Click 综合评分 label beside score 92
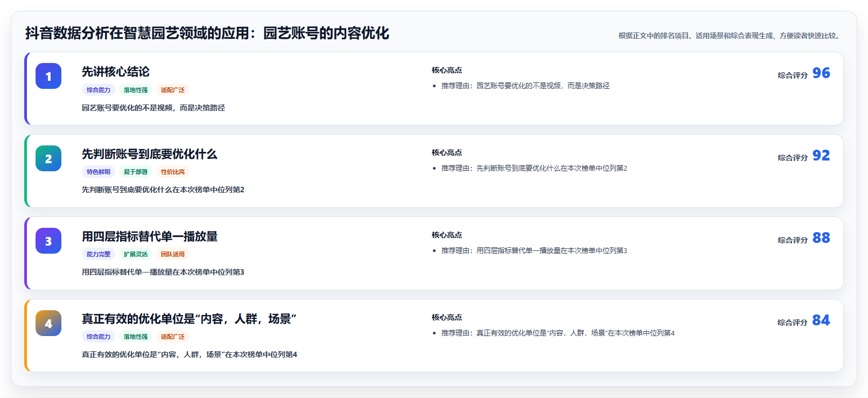Screen dimensions: 868x398 [x=793, y=158]
